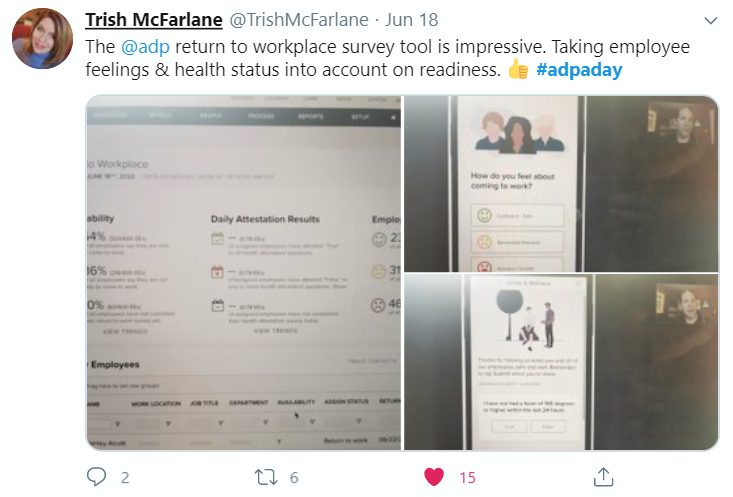Open the share tweet icon
733x497 pixels.
coord(603,477)
